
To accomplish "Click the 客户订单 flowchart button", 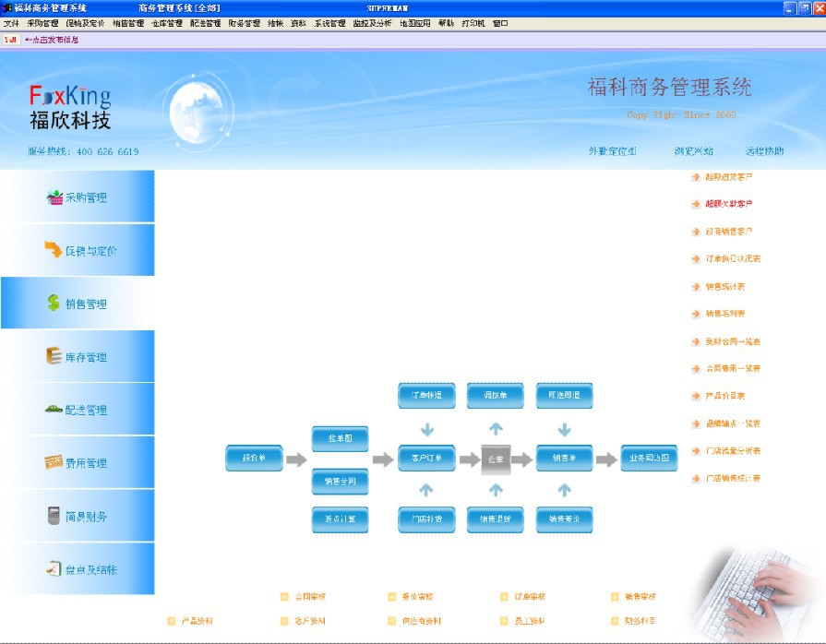I will pos(426,459).
